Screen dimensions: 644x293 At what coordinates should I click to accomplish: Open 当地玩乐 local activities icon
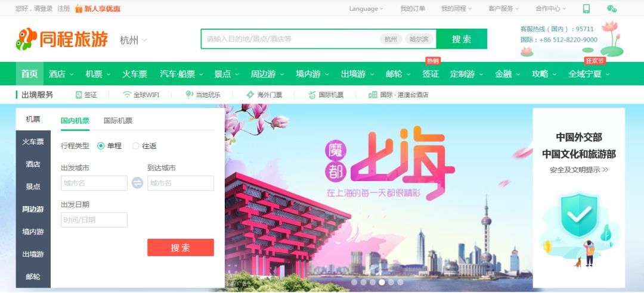click(x=190, y=95)
